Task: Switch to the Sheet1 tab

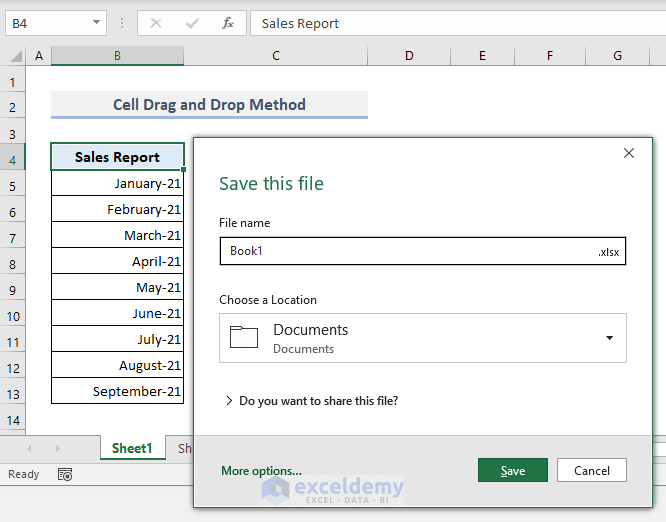Action: pos(132,448)
